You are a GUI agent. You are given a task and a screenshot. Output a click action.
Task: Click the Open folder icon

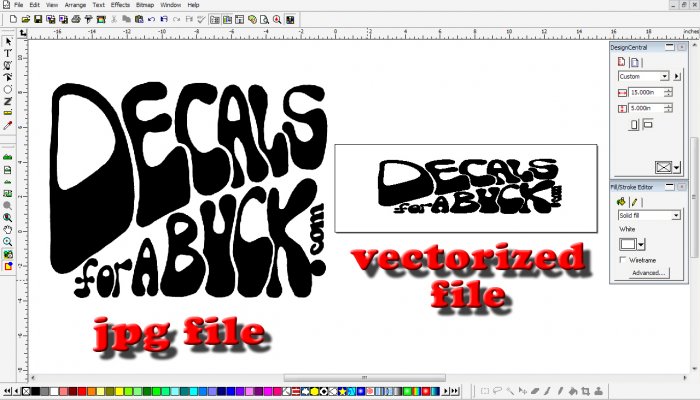pyautogui.click(x=25, y=19)
